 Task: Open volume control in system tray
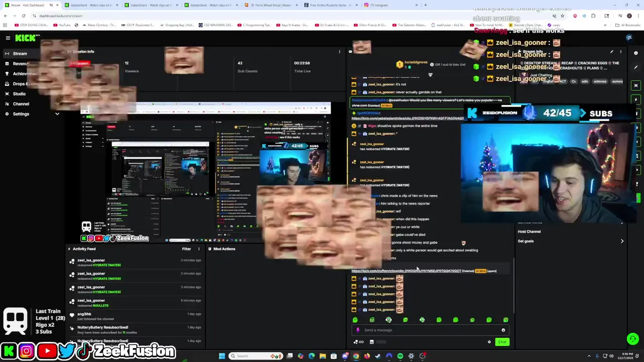click(x=612, y=356)
